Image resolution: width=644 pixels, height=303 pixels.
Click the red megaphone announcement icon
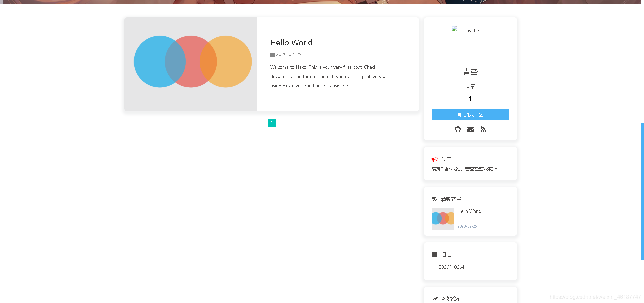point(435,159)
